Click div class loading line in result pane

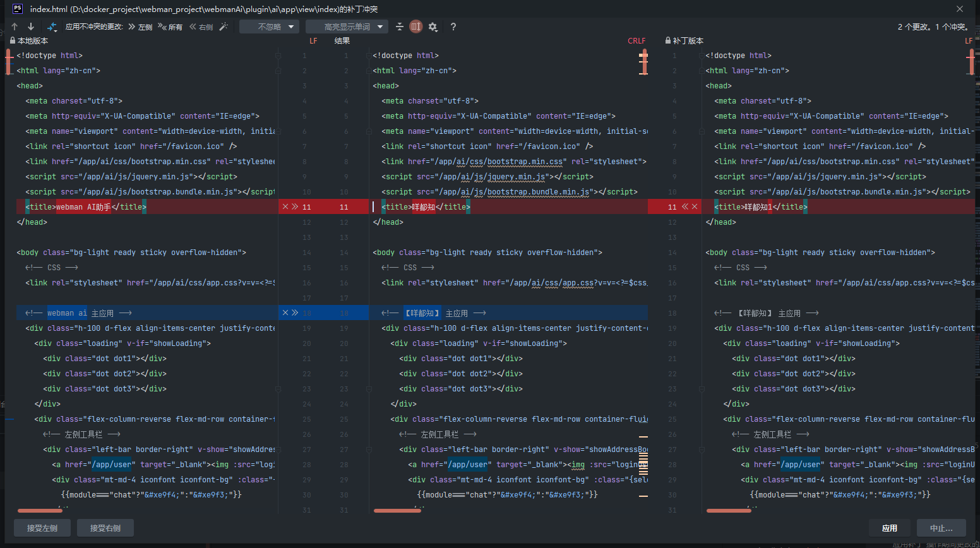[479, 343]
